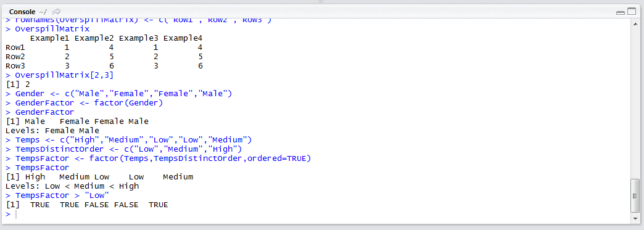Select the Console tab

(22, 12)
